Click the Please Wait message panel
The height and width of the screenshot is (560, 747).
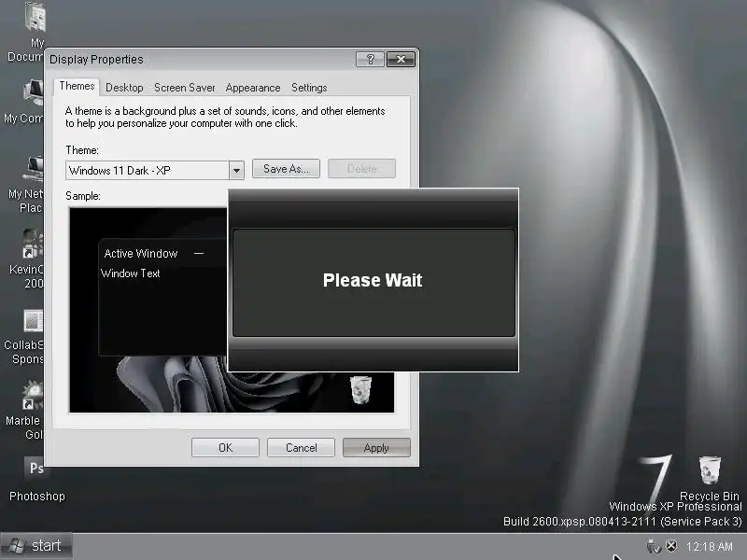coord(373,283)
